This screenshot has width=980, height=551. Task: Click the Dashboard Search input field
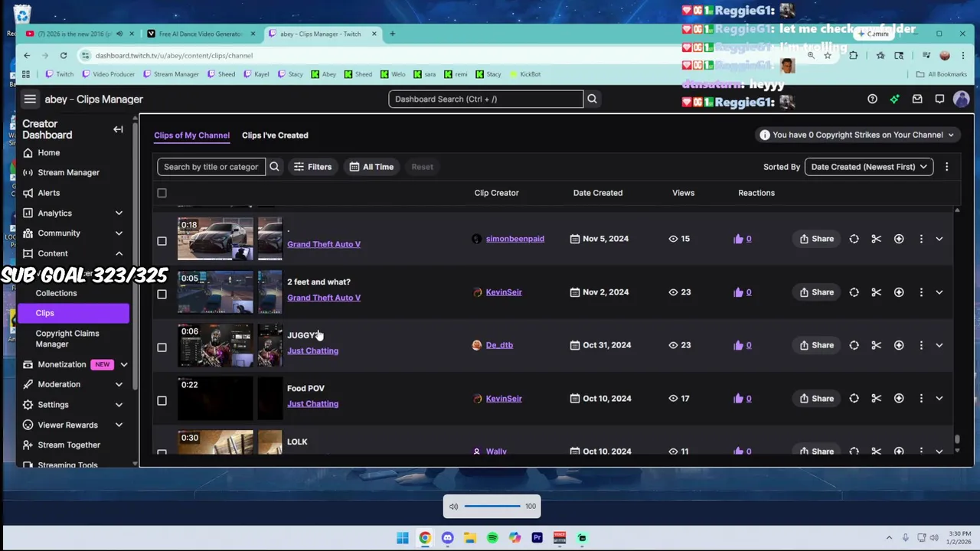(x=485, y=99)
